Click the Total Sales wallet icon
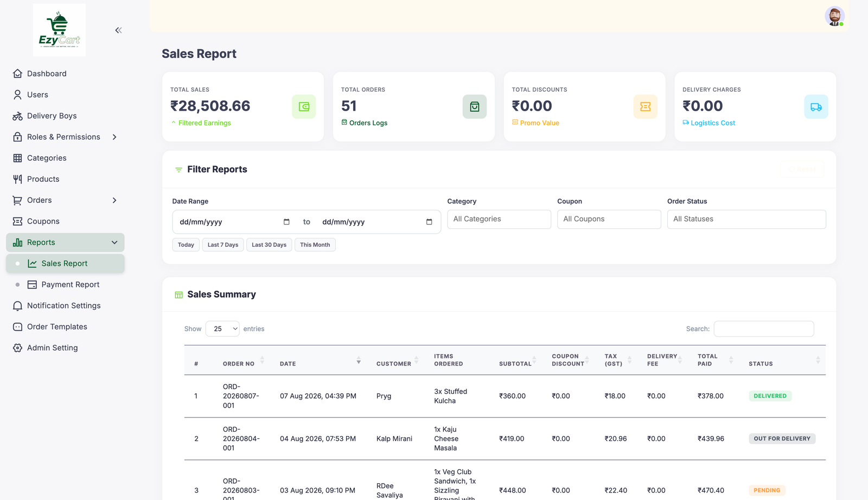The width and height of the screenshot is (868, 500). pyautogui.click(x=304, y=106)
